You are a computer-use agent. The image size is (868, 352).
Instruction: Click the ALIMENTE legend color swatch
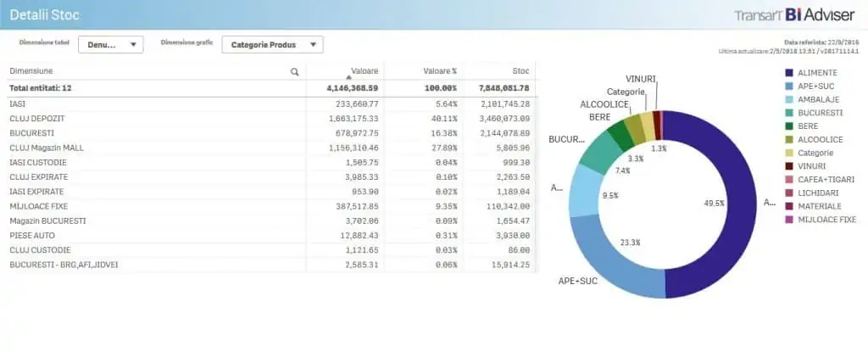click(790, 73)
